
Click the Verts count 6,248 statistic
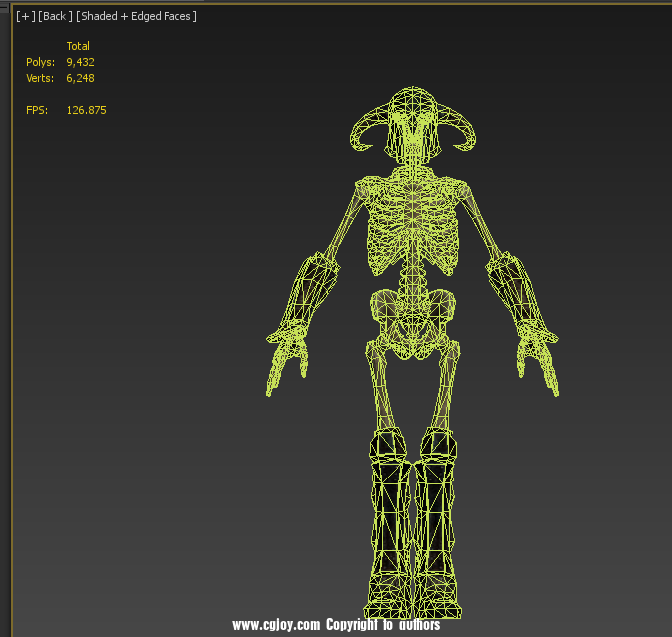point(80,78)
